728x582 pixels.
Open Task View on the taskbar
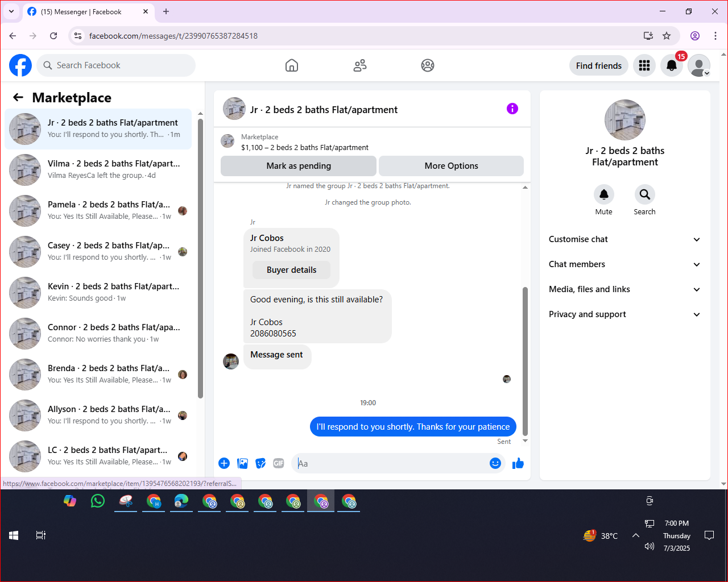pos(41,535)
